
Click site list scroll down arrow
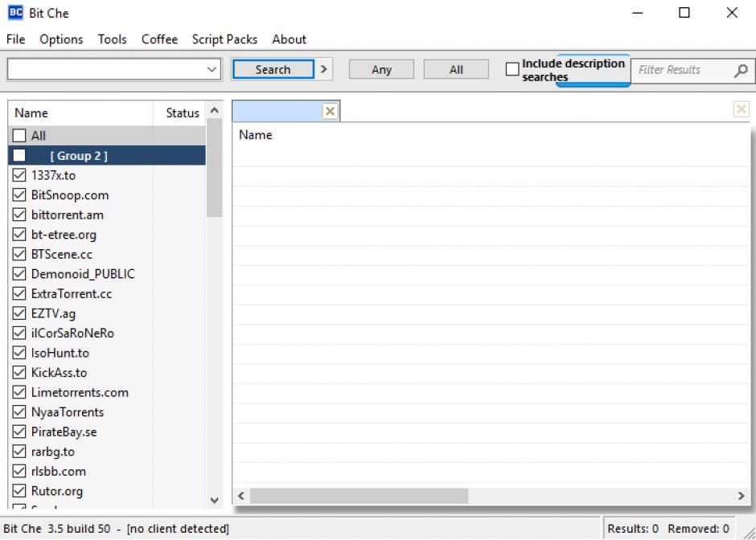click(215, 501)
